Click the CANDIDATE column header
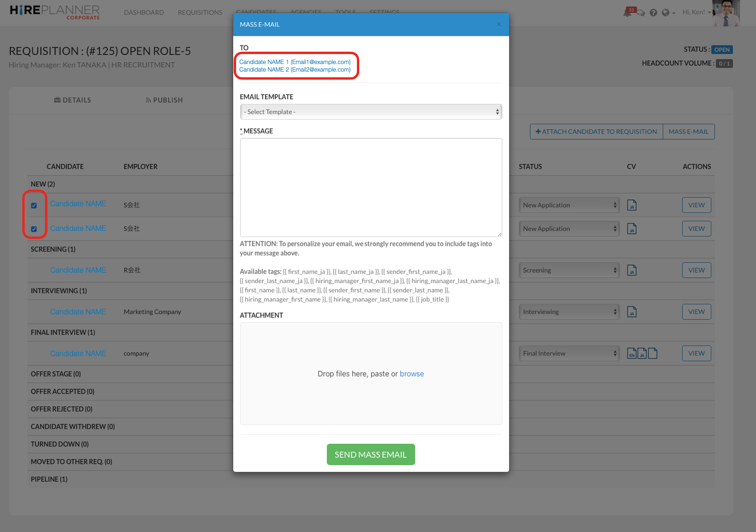Screen dimensions: 756x532 65,166
